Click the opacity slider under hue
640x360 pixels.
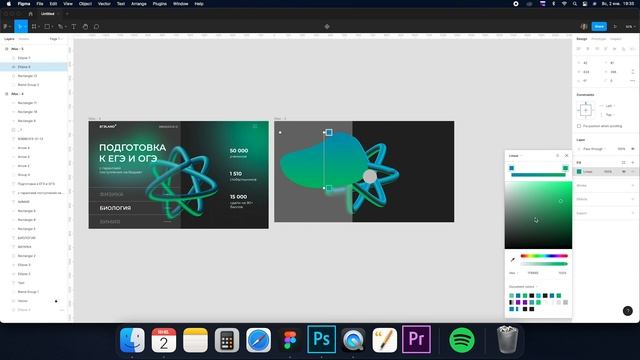(x=544, y=264)
